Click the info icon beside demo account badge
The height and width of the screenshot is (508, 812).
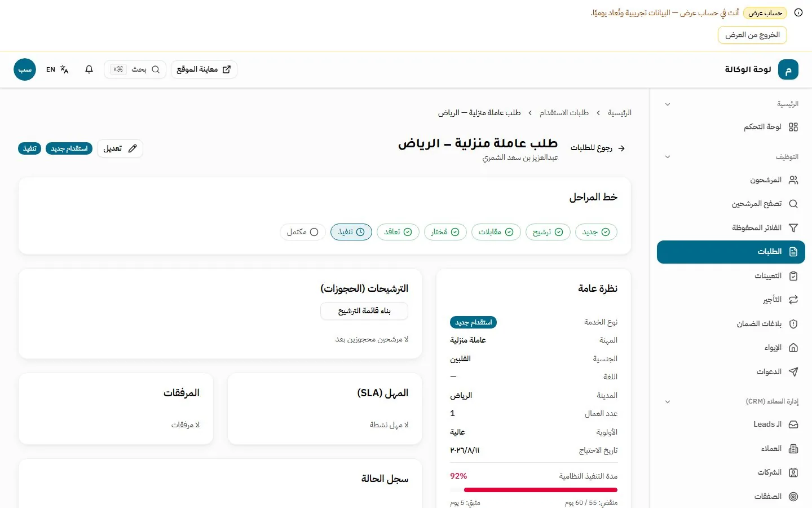[x=798, y=12]
